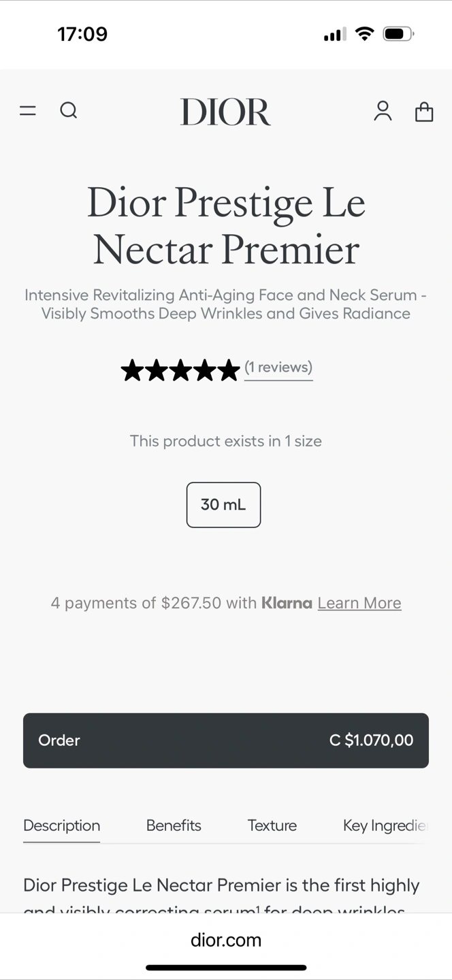Tap the home indicator bar
This screenshot has width=452, height=980.
coord(226,967)
